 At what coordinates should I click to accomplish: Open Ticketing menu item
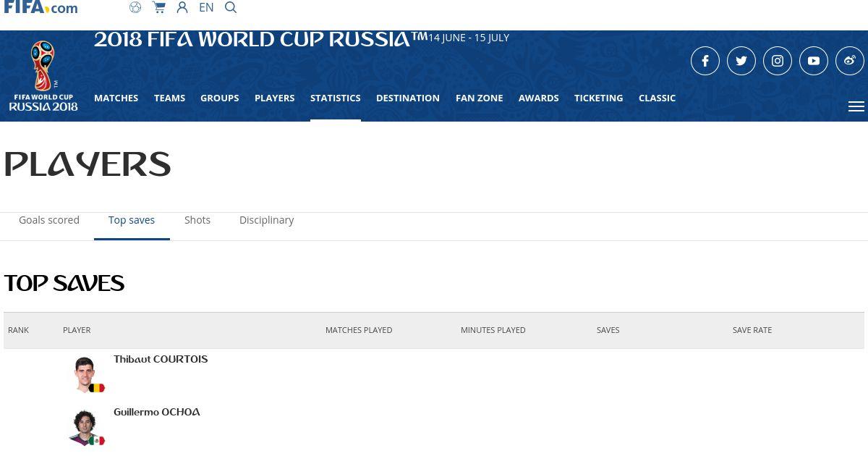click(598, 98)
